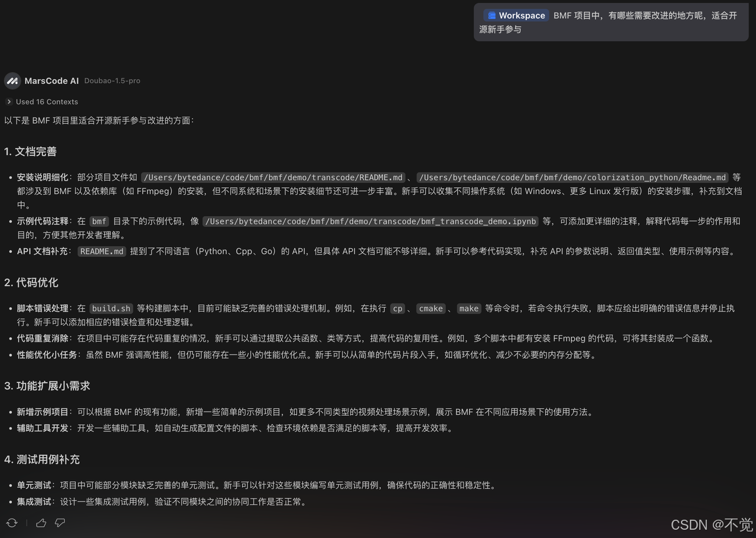Click the heading '1. 文档完善'
This screenshot has width=756, height=538.
[30, 152]
